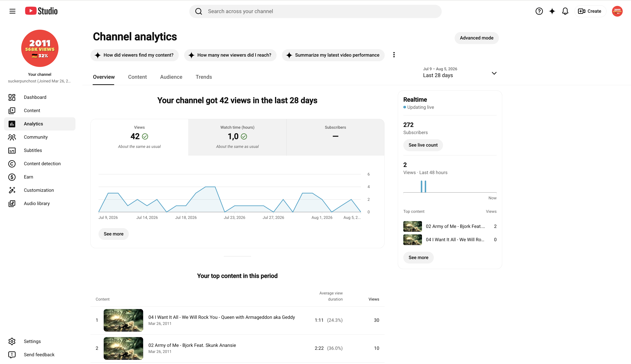The width and height of the screenshot is (631, 364).
Task: Open the sparkle Ask Studio icon in the header
Action: point(552,11)
